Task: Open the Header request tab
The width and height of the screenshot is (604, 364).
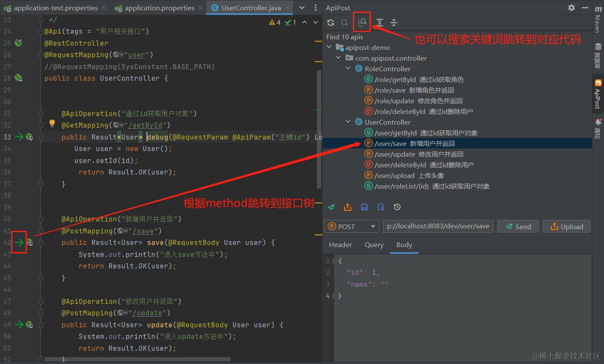Action: (340, 245)
